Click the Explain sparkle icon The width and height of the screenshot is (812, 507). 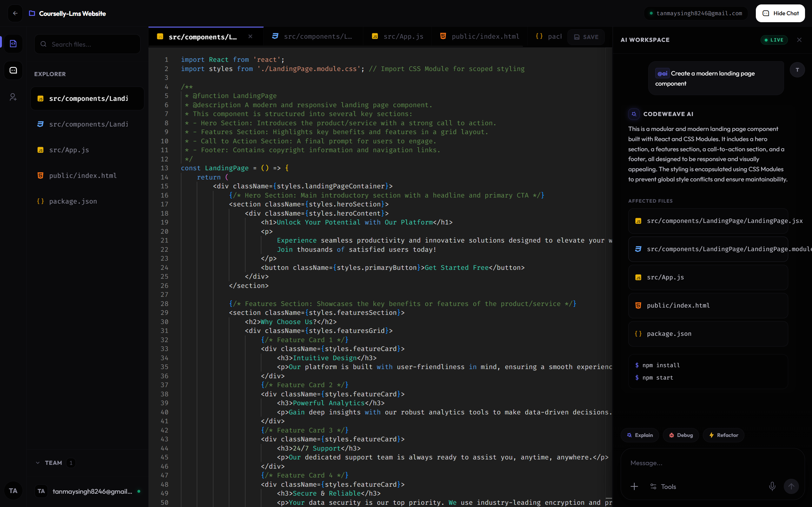(630, 435)
